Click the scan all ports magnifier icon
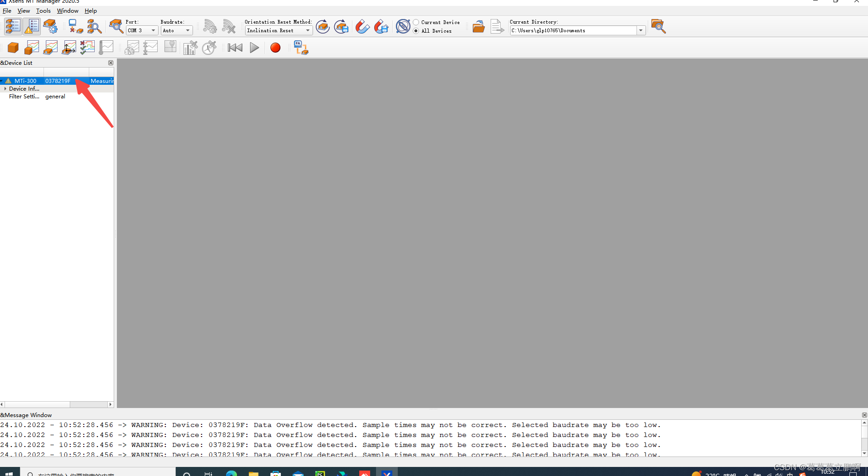Viewport: 868px width, 476px height. [x=94, y=26]
